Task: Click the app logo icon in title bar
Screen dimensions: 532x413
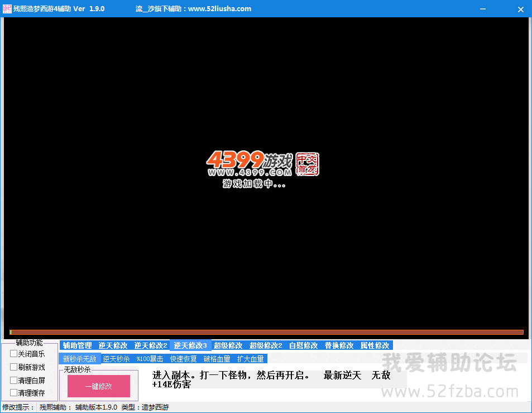Action: pos(7,9)
